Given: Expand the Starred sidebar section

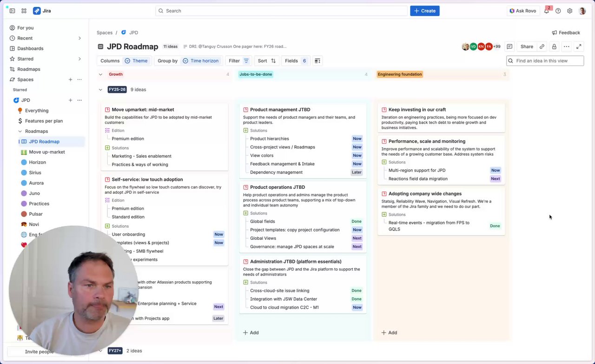Looking at the screenshot, I should (79, 59).
